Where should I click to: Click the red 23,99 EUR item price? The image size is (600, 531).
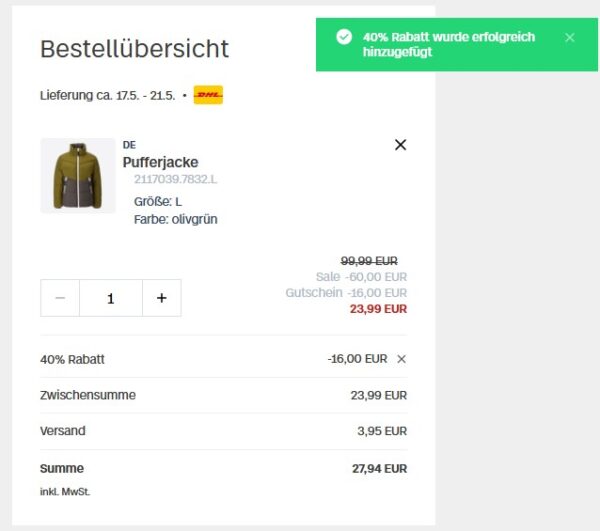pos(378,309)
